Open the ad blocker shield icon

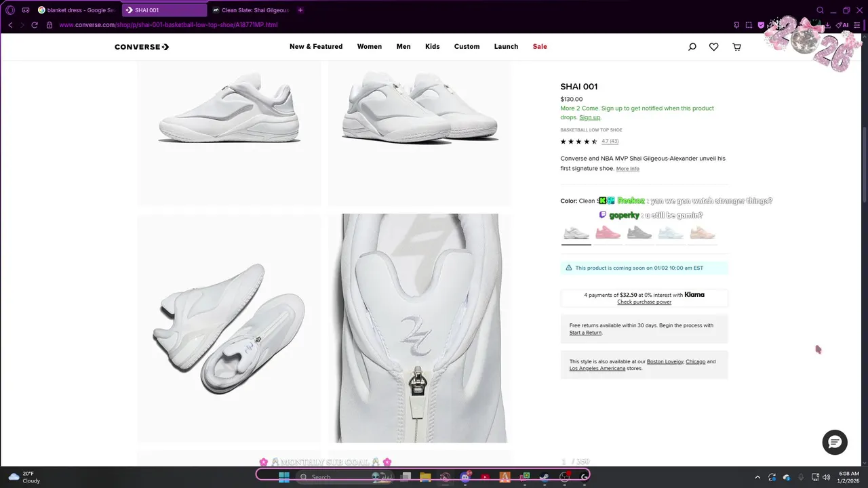tap(761, 25)
